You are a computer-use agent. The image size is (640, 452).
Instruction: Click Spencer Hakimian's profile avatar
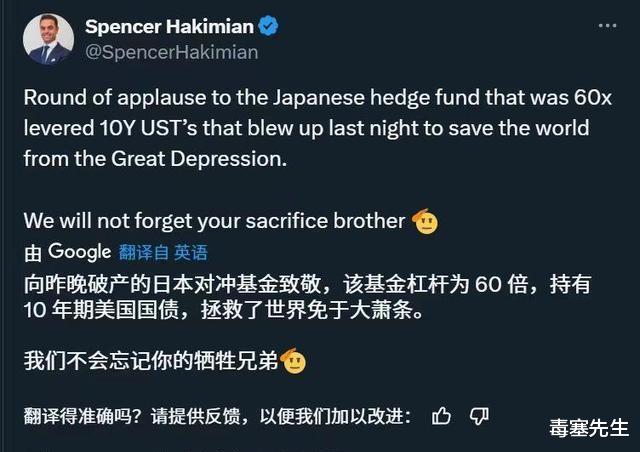[x=48, y=39]
